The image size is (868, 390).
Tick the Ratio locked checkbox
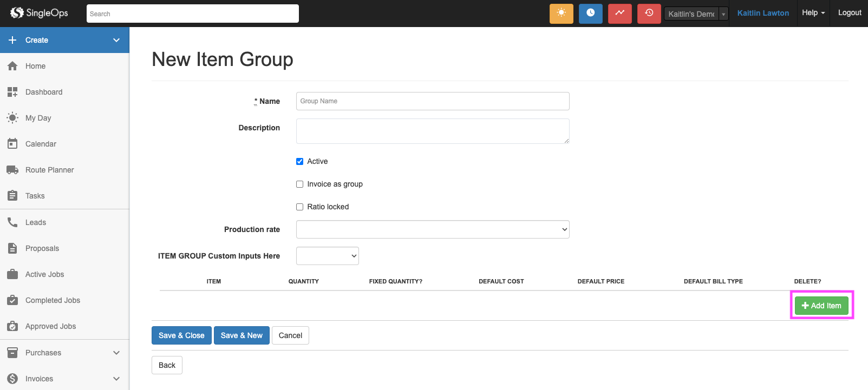point(300,207)
